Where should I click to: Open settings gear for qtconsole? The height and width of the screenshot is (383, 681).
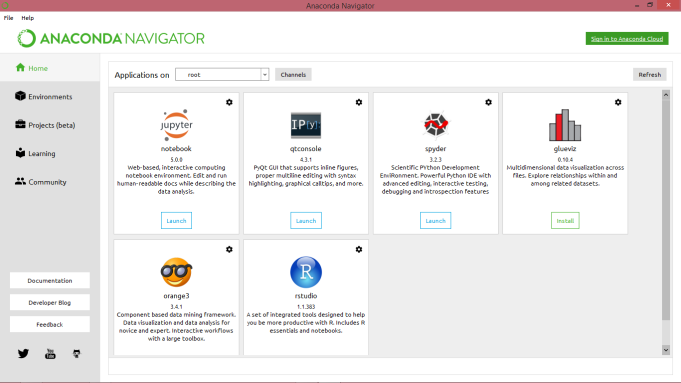pos(359,102)
